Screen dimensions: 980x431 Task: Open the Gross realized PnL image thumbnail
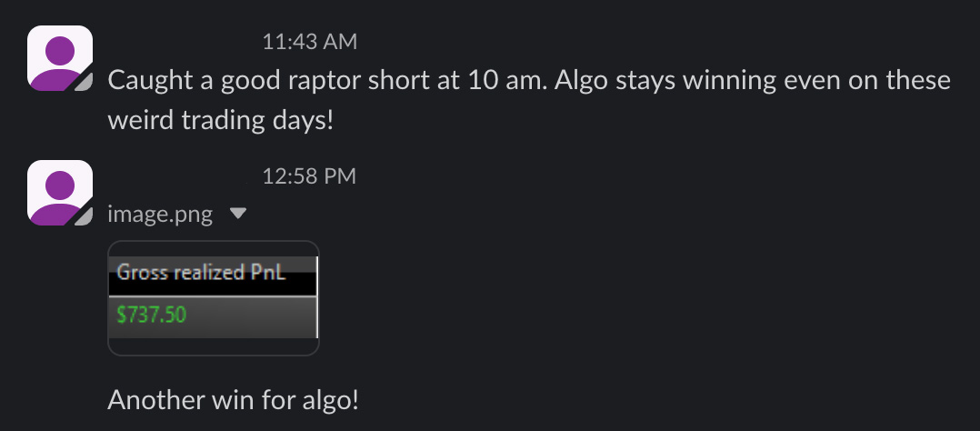click(x=214, y=297)
